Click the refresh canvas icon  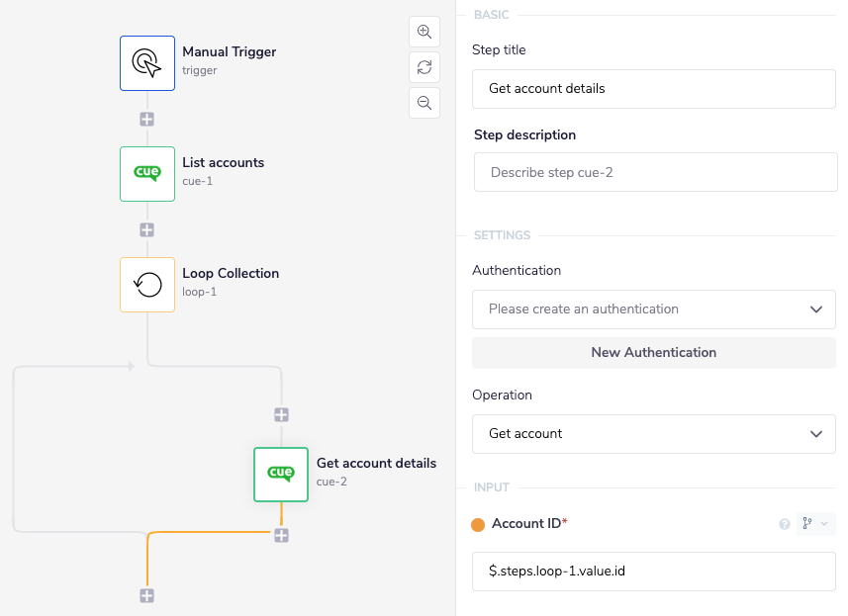424,67
